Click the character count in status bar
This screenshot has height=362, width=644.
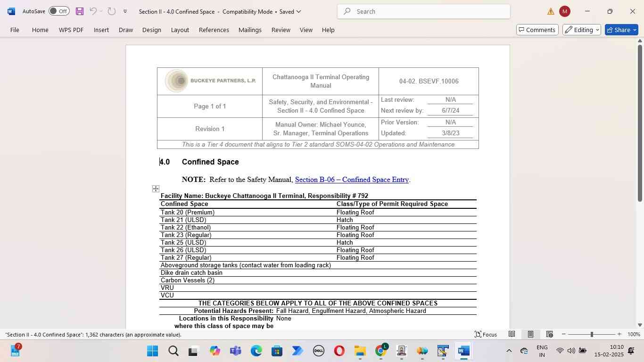(93, 335)
